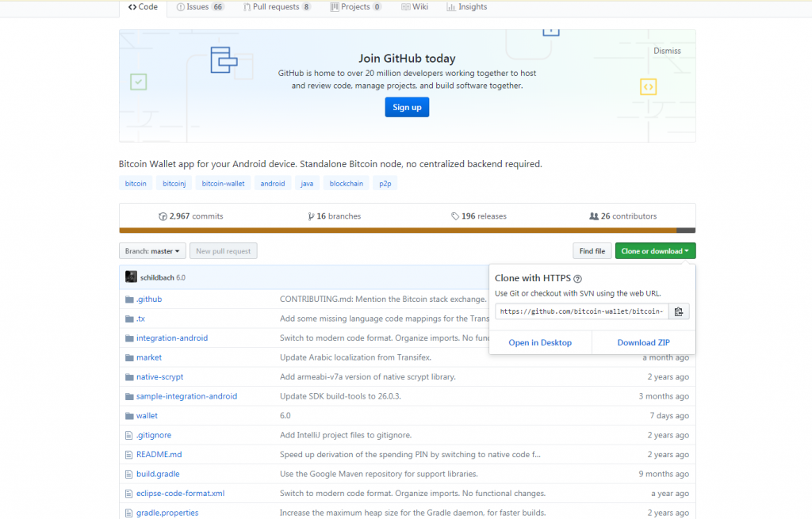Click the java topic tag
The width and height of the screenshot is (812, 519).
(x=307, y=183)
